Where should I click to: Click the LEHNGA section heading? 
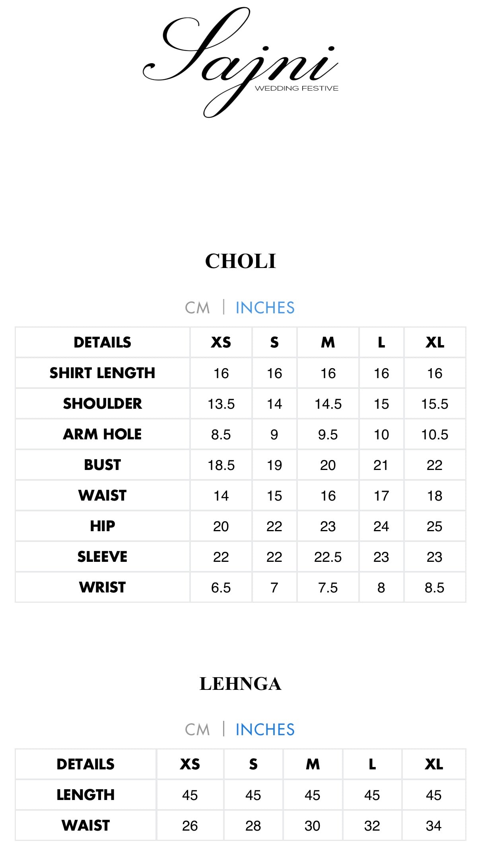coord(240,684)
